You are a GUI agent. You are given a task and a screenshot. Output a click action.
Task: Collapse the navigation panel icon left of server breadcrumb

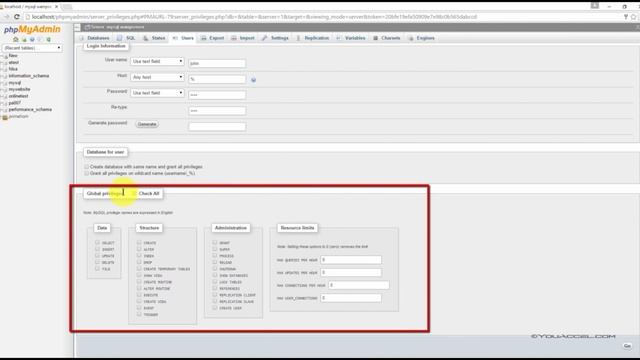tap(77, 27)
